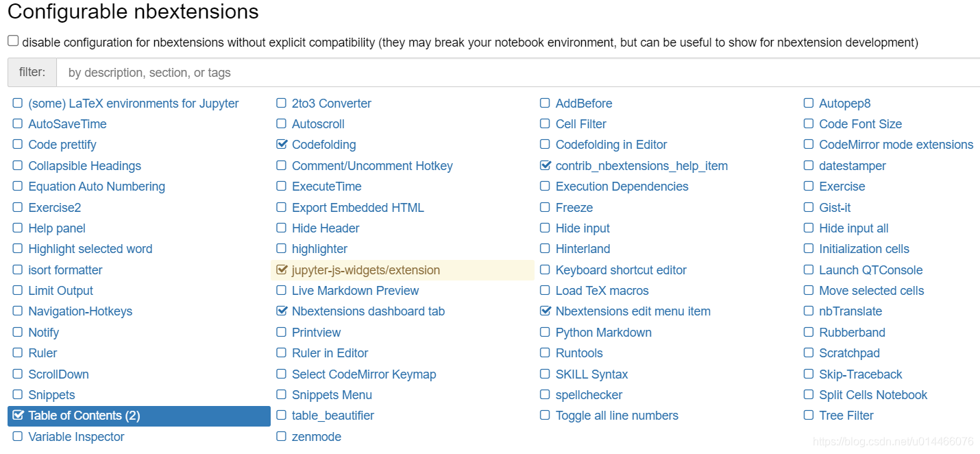Click the extensions filter text field

[x=480, y=72]
